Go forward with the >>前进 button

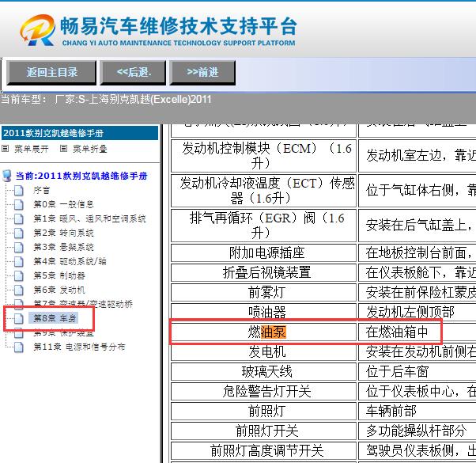pyautogui.click(x=202, y=72)
